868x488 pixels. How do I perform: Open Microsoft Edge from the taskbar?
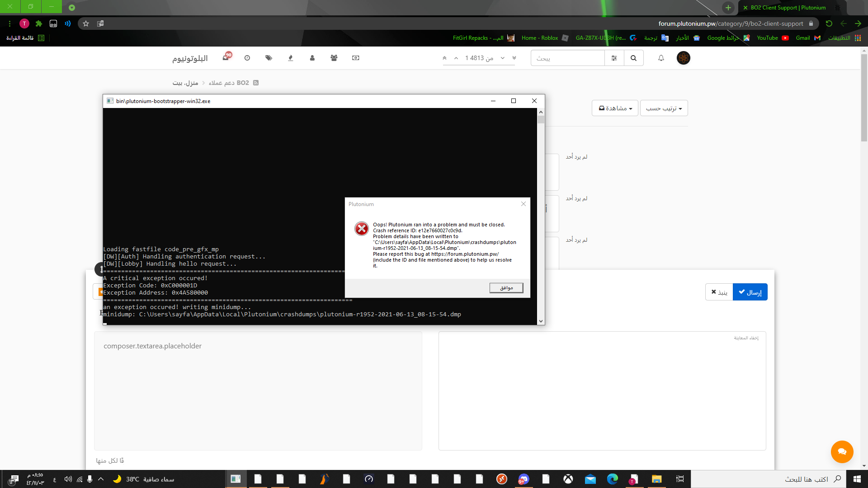(613, 479)
